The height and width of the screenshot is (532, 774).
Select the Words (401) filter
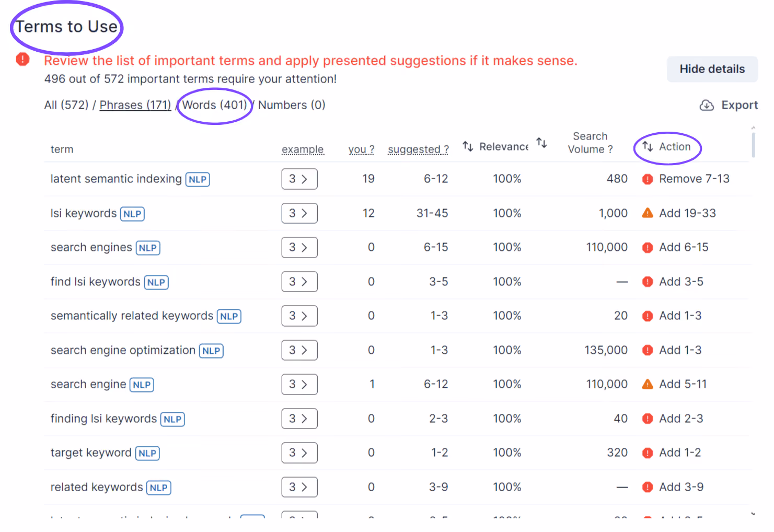(215, 105)
